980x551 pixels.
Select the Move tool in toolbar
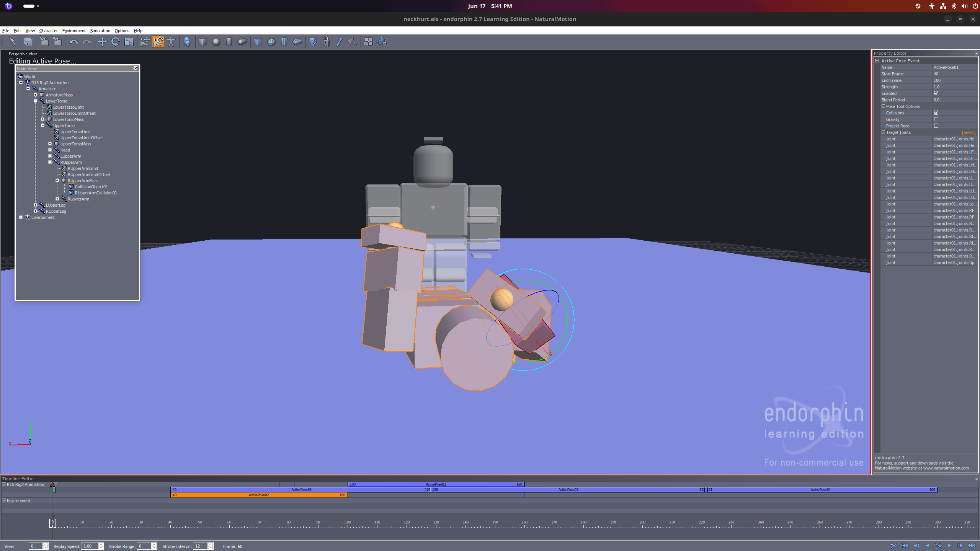(102, 42)
